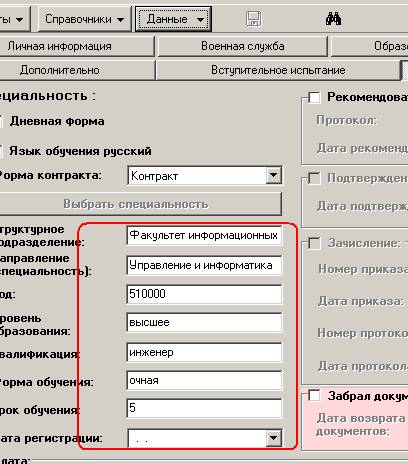Click the Форма обучения field with очная
This screenshot has width=408, height=464.
204,380
